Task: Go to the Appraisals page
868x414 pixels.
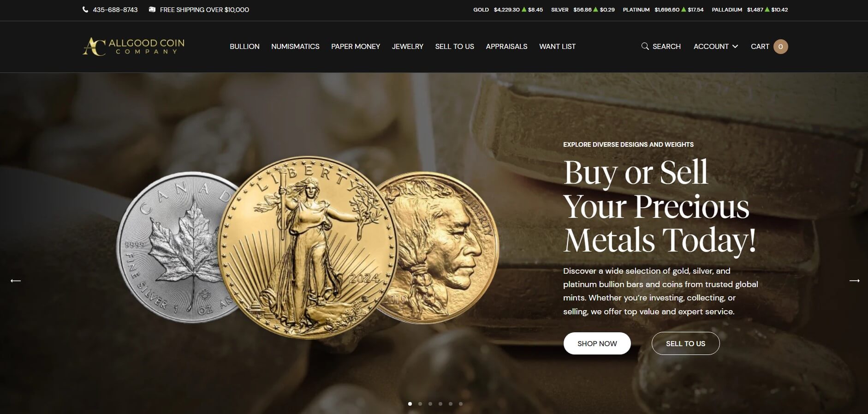Action: (x=506, y=47)
